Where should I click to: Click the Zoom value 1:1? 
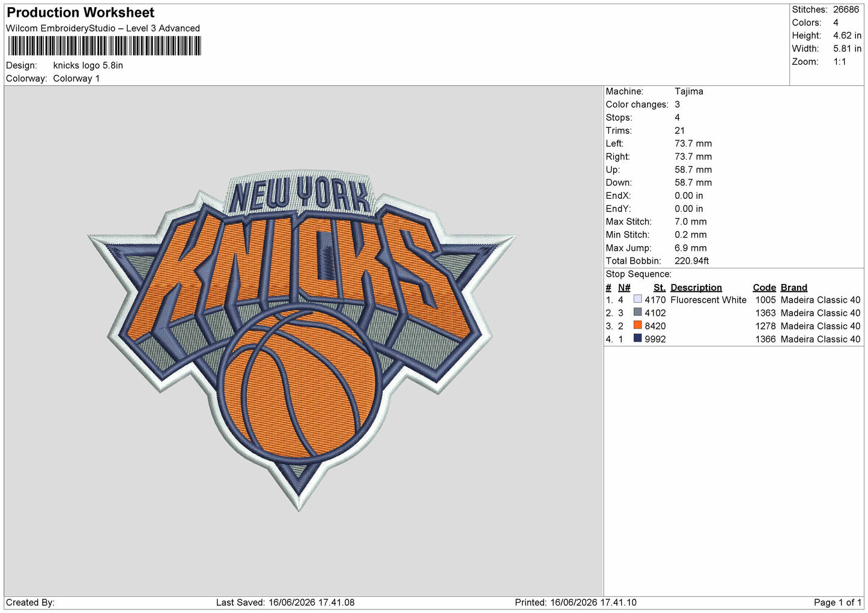coord(839,62)
